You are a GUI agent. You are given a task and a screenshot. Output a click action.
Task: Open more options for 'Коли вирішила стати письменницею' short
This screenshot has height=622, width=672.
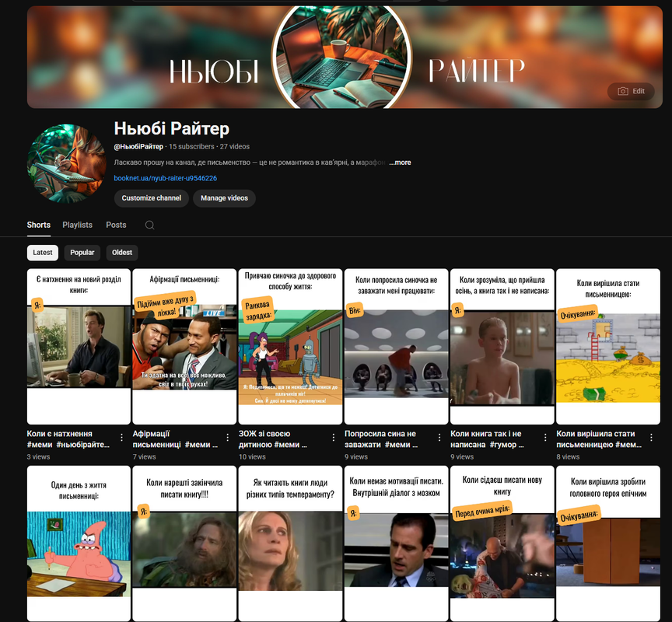click(x=651, y=438)
